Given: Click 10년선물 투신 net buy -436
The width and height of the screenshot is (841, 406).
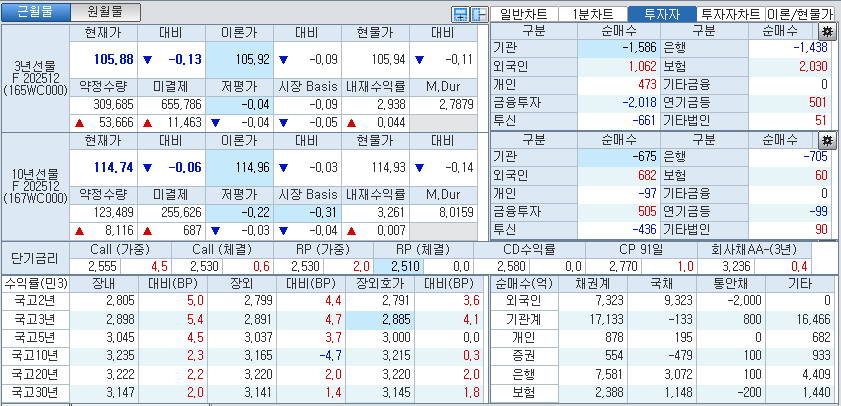Looking at the screenshot, I should click(x=618, y=230).
